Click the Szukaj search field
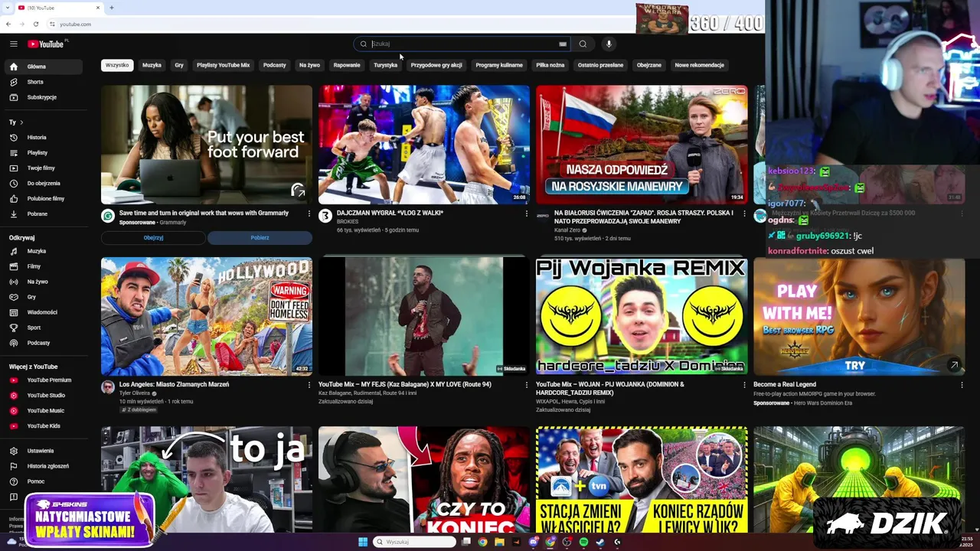This screenshot has height=551, width=980. [x=463, y=44]
